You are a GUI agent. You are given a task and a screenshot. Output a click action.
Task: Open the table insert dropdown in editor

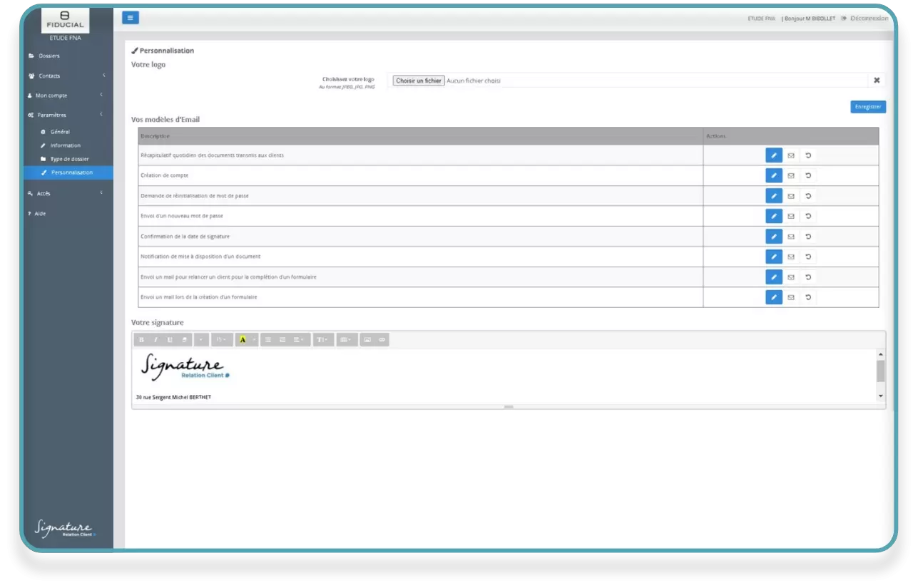345,340
